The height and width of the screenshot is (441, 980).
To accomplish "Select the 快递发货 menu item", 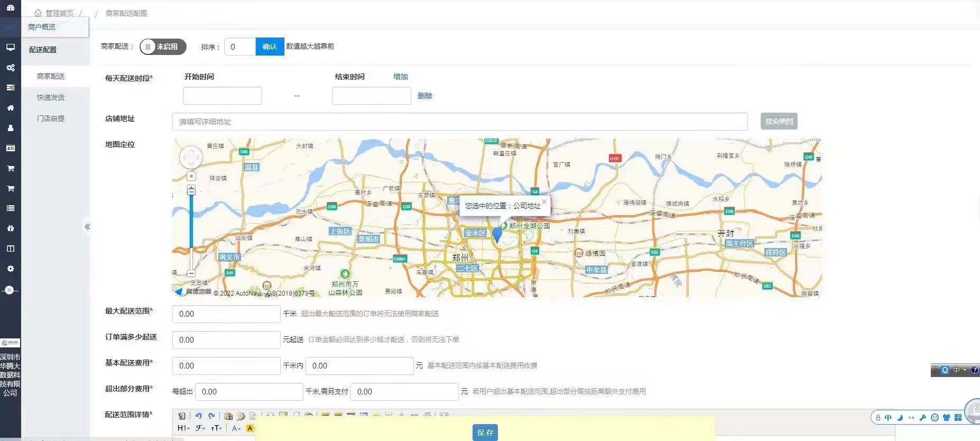I will 51,97.
